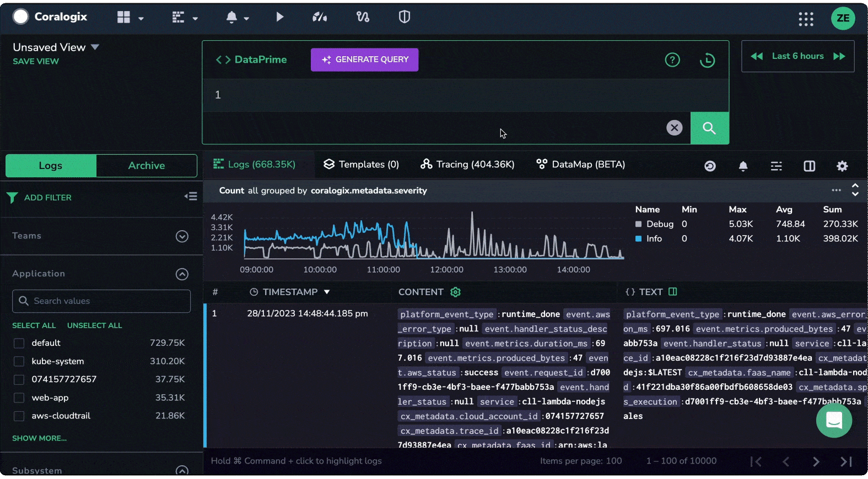Click the ADD FILTER button
Viewport: 868px width, 479px height.
coord(39,197)
